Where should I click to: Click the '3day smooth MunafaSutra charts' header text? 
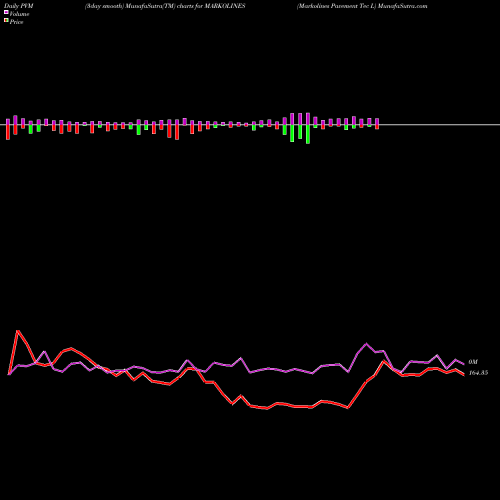165,6
